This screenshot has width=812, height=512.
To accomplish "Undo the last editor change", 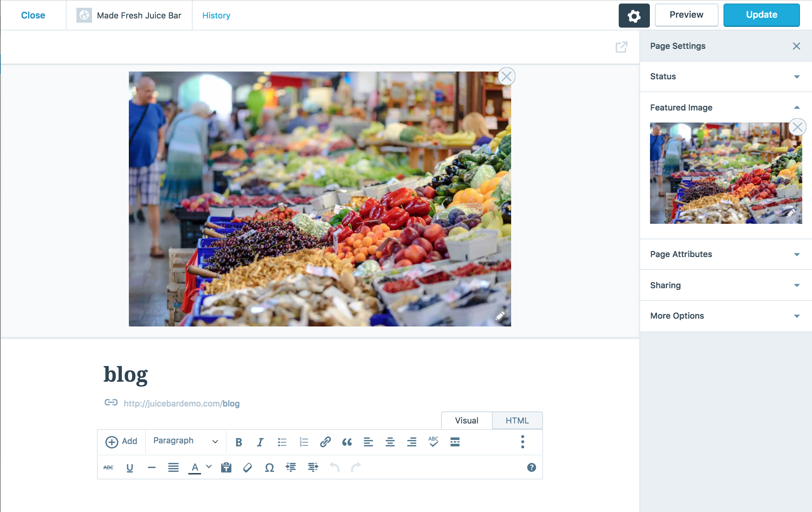I will coord(334,467).
